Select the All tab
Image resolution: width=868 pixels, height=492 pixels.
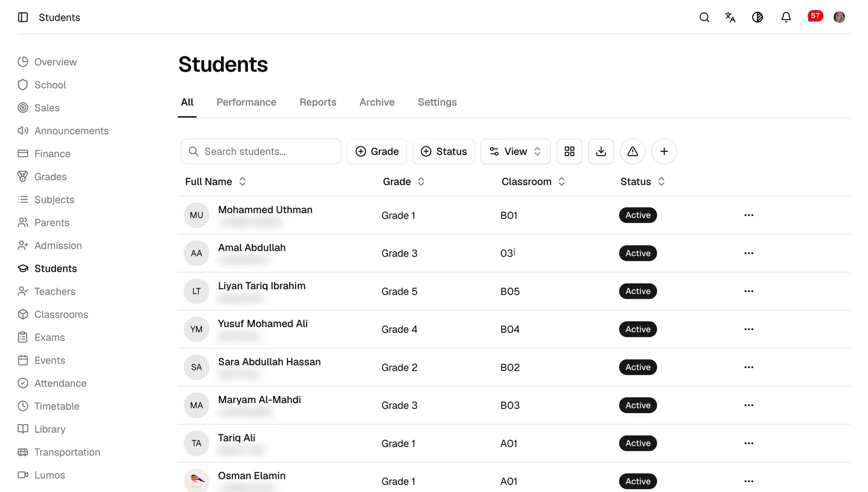coord(187,102)
